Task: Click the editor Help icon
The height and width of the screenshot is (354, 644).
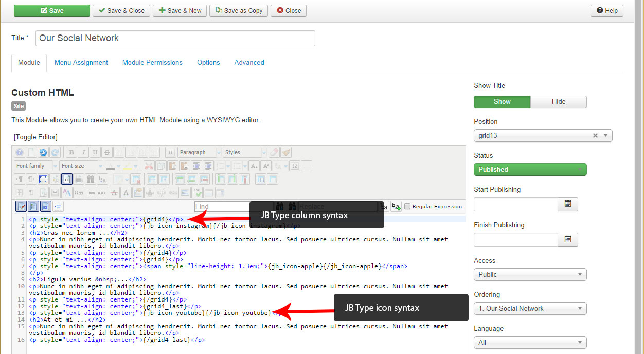Action: (20, 152)
